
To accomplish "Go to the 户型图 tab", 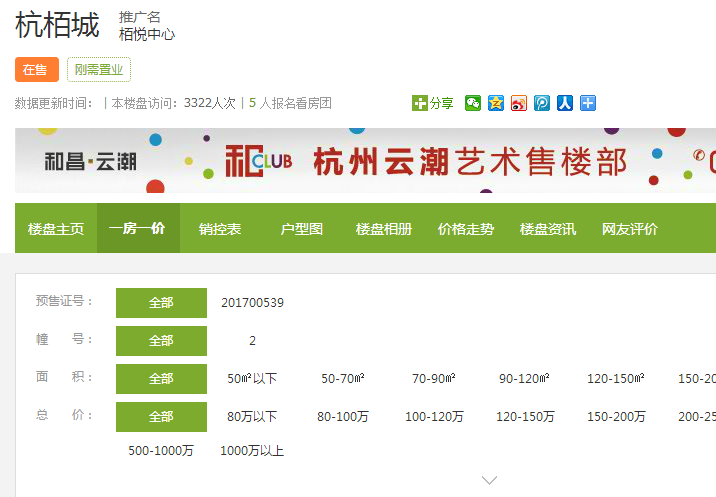I will (302, 229).
